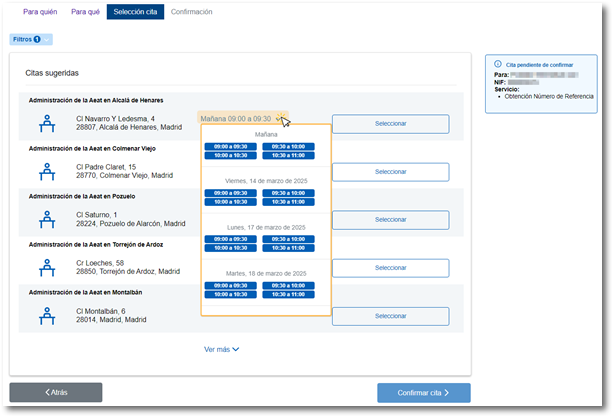613x417 pixels.
Task: Click the Alcalá de Henares office desk icon
Action: [46, 123]
